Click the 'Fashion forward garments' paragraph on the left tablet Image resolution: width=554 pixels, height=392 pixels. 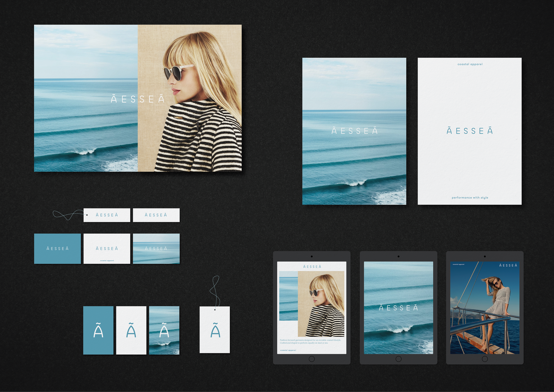tap(310, 341)
